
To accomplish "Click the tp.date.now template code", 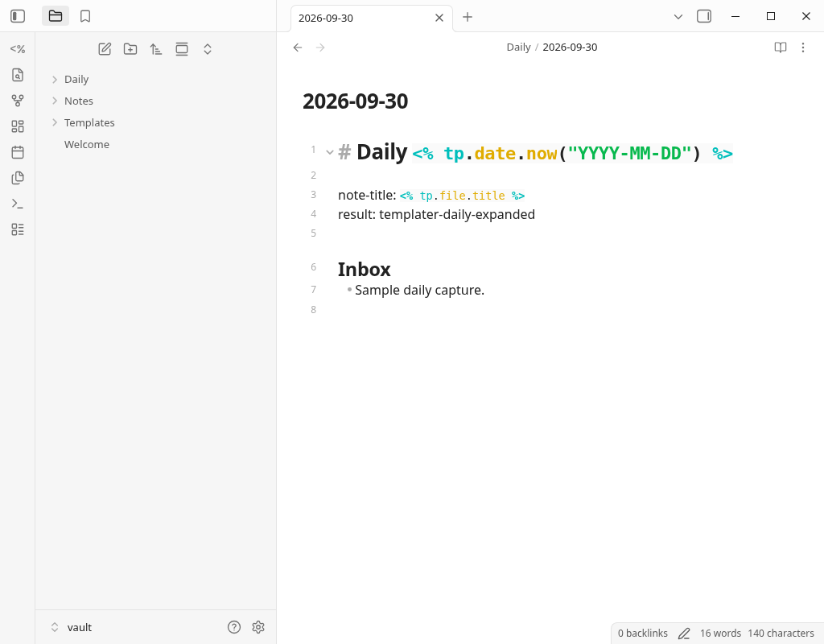I will [572, 154].
